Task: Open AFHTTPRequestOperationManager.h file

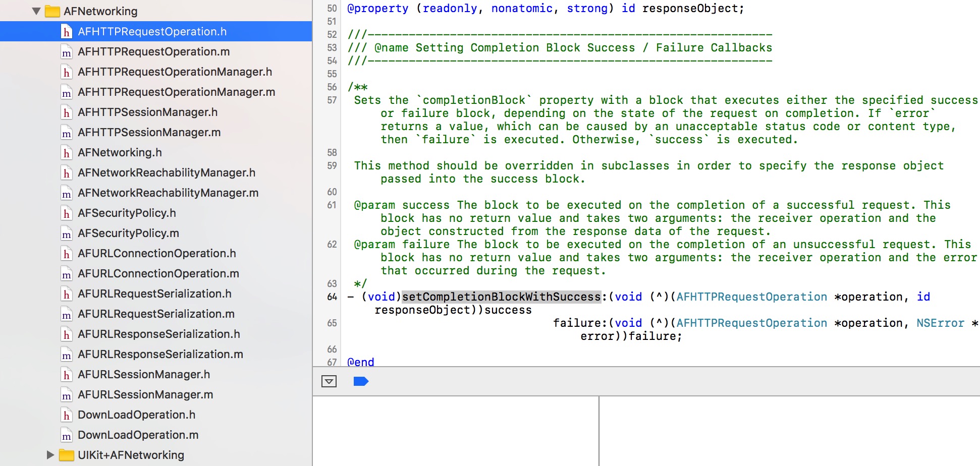Action: click(x=174, y=72)
